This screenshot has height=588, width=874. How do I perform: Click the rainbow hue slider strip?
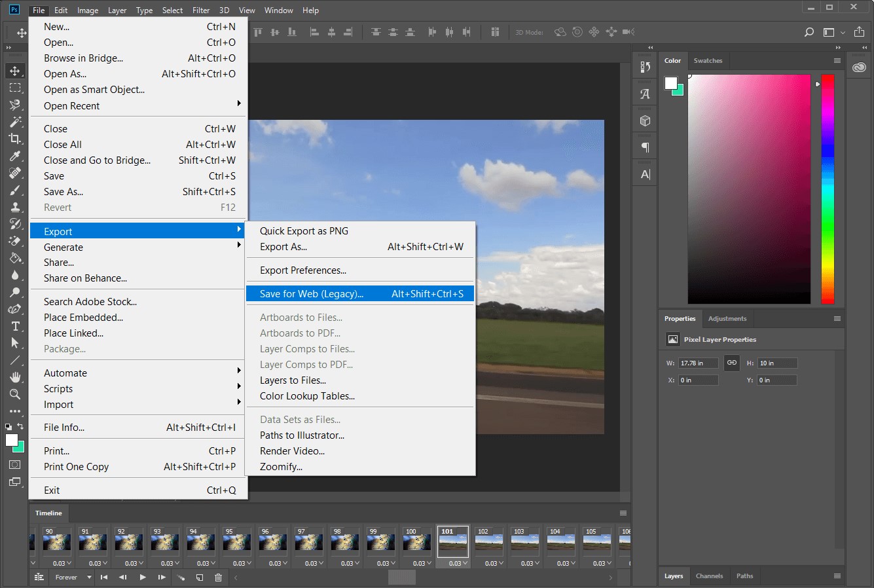click(x=828, y=189)
